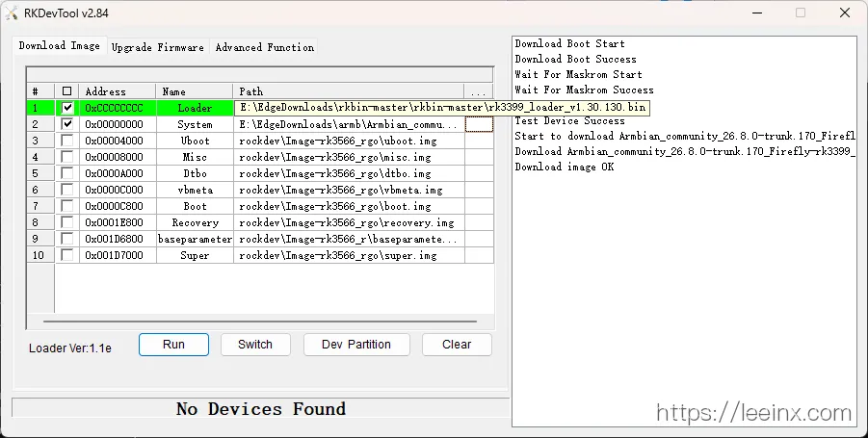This screenshot has width=868, height=438.
Task: Click the Switch button
Action: pyautogui.click(x=255, y=345)
